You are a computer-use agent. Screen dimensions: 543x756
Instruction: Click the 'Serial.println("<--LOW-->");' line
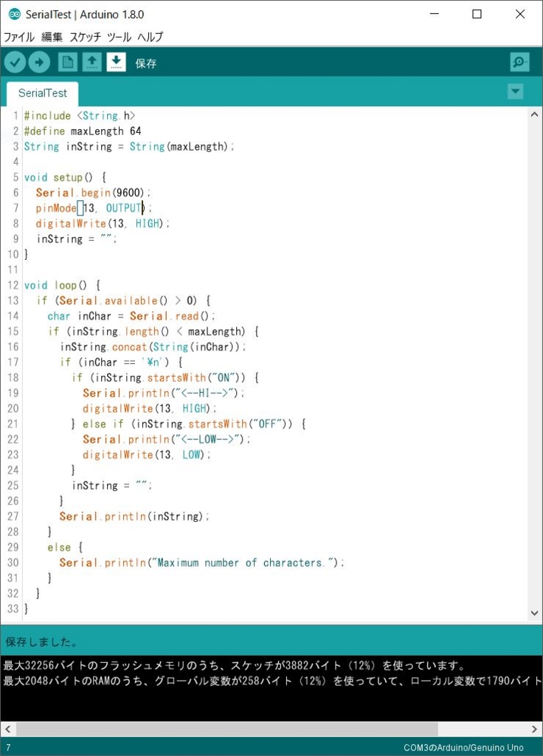click(167, 440)
